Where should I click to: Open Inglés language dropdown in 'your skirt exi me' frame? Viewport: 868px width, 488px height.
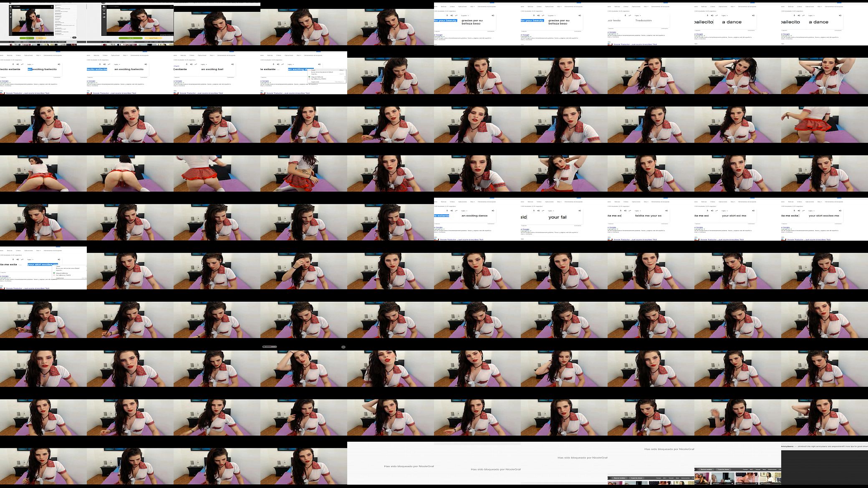pos(725,211)
